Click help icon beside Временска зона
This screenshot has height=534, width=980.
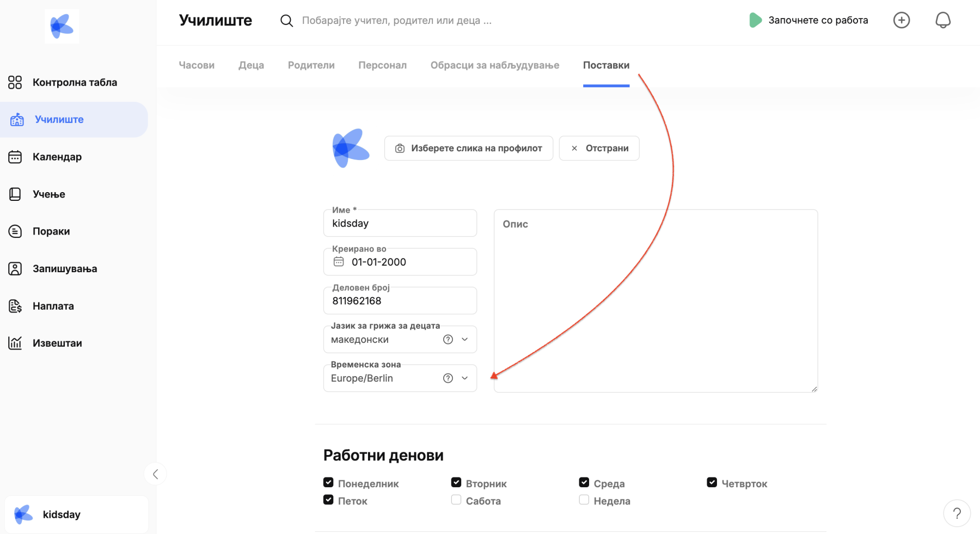click(x=448, y=378)
